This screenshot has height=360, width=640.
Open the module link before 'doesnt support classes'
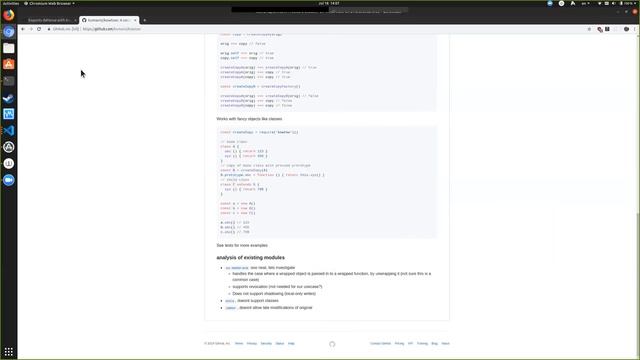pyautogui.click(x=230, y=301)
